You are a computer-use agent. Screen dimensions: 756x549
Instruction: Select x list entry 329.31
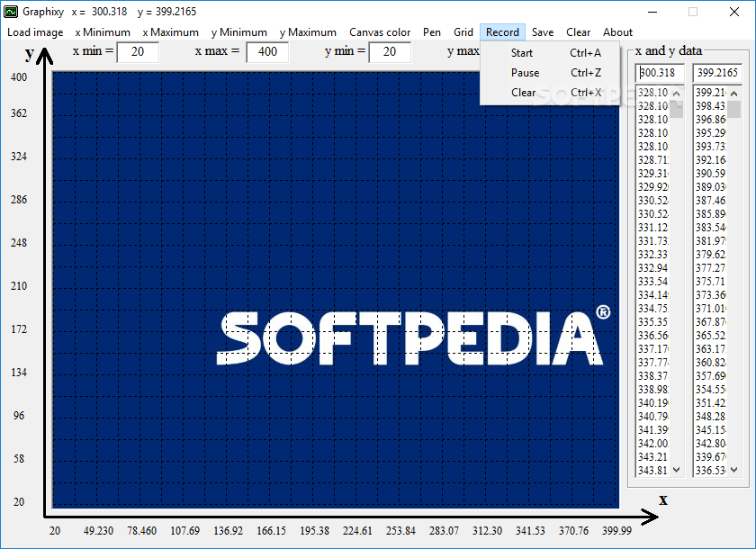pyautogui.click(x=653, y=174)
